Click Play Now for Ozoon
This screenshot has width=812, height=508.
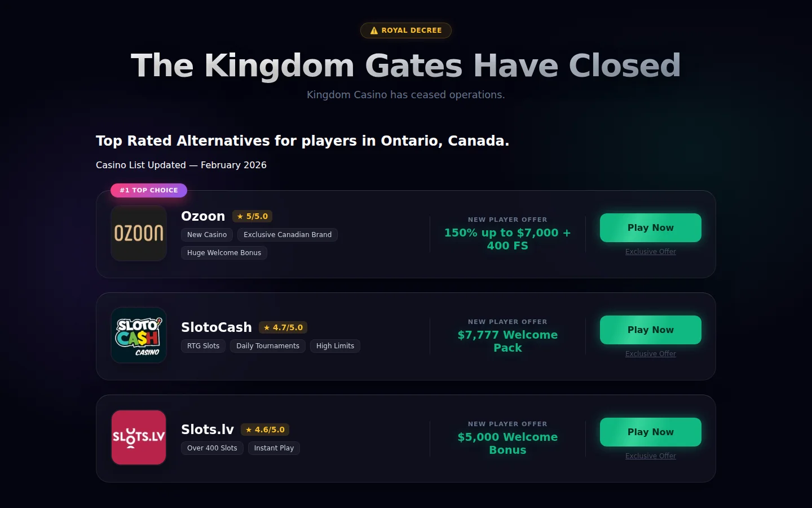[x=650, y=227]
